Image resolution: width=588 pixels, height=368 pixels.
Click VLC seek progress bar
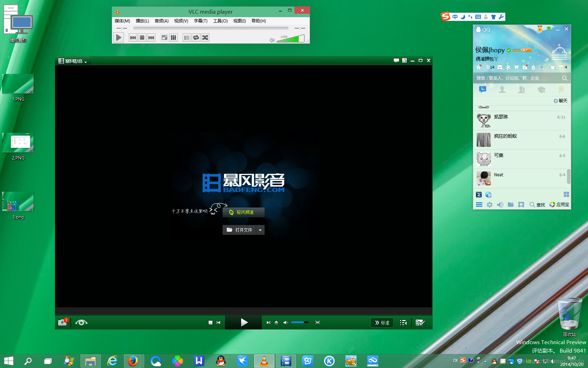coord(211,28)
